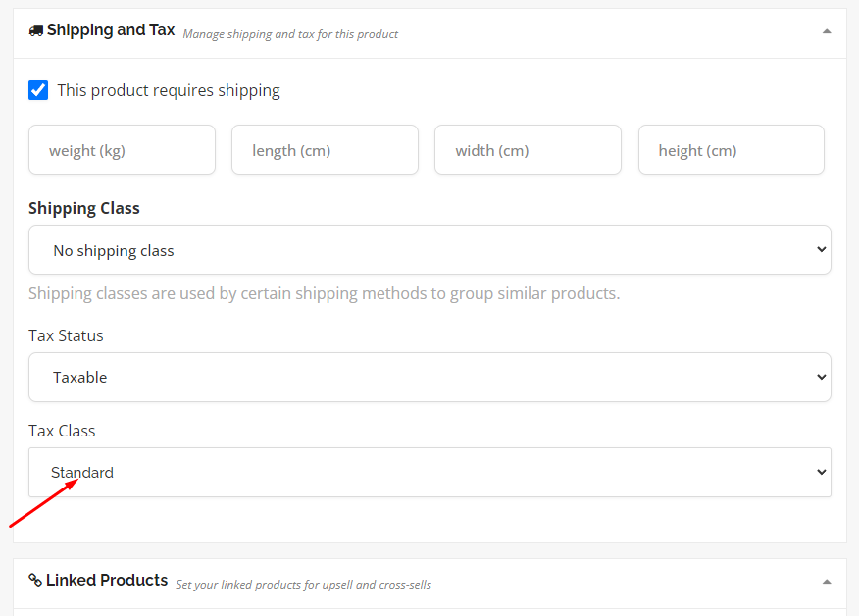
Task: Click the Shipping Class dropdown chevron
Action: (821, 250)
